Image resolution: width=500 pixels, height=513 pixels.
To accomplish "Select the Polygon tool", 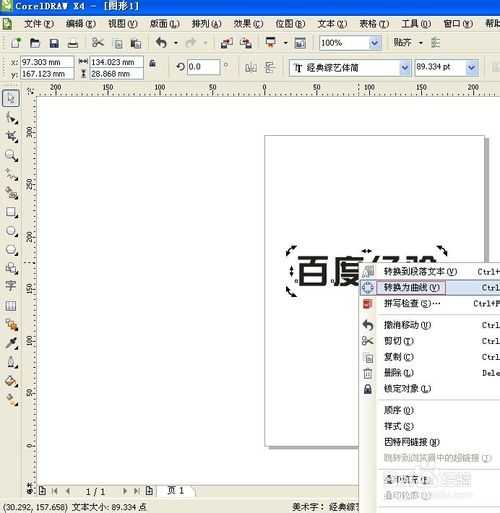I will pos(11,249).
